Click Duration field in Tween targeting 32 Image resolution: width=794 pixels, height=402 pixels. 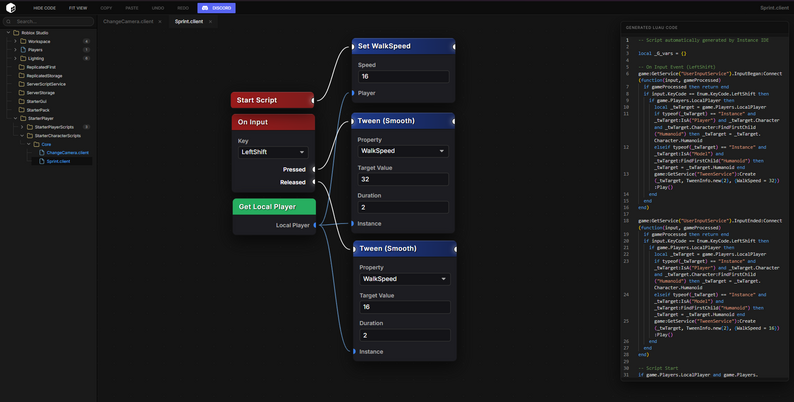[403, 207]
